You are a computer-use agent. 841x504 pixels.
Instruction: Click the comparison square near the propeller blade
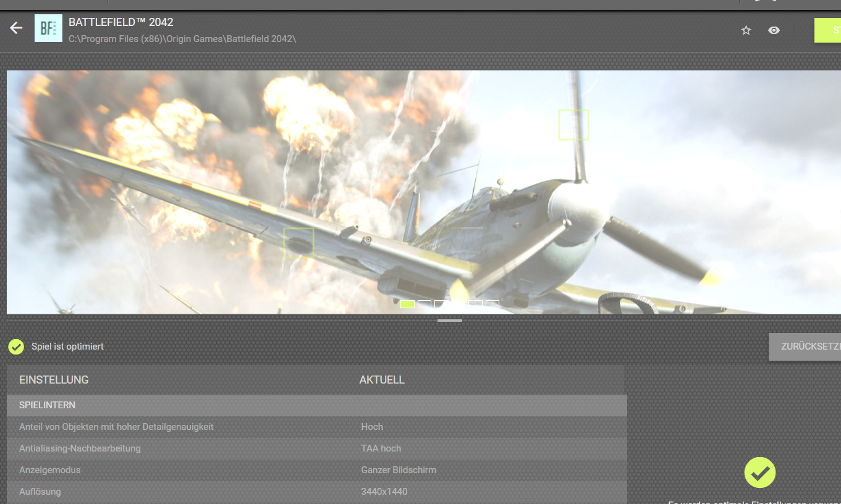(x=573, y=125)
